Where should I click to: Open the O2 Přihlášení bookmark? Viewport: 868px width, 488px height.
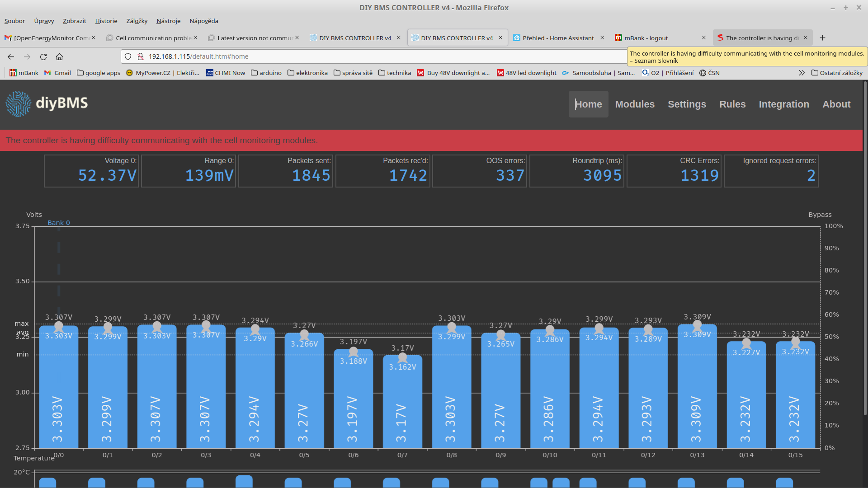click(668, 73)
